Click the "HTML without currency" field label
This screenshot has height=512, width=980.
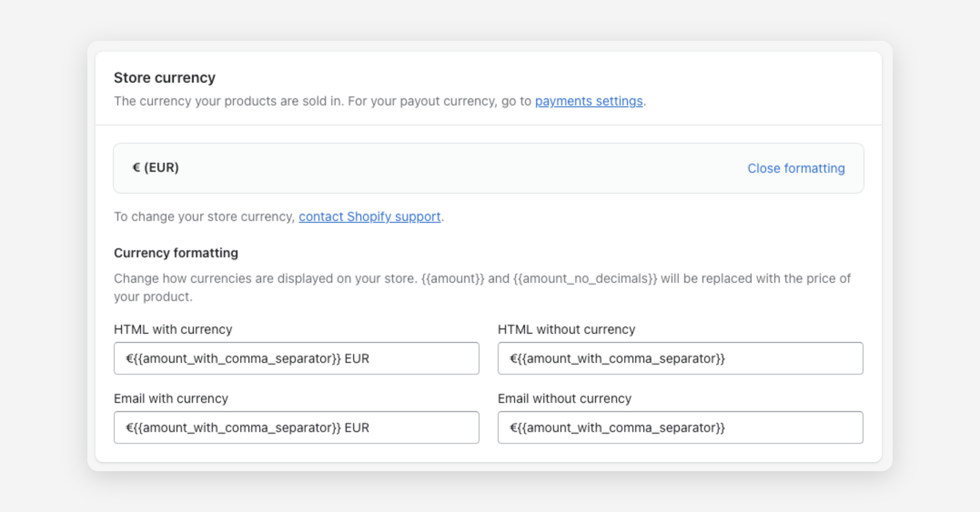(x=566, y=329)
